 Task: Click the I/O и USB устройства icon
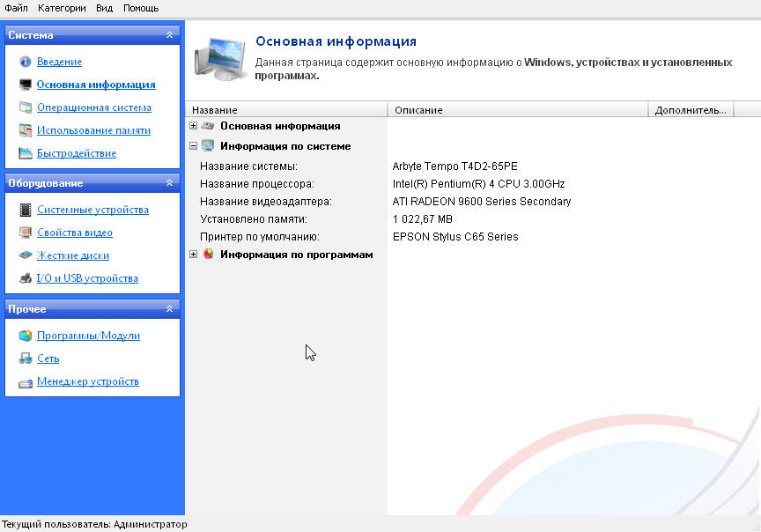click(x=26, y=278)
